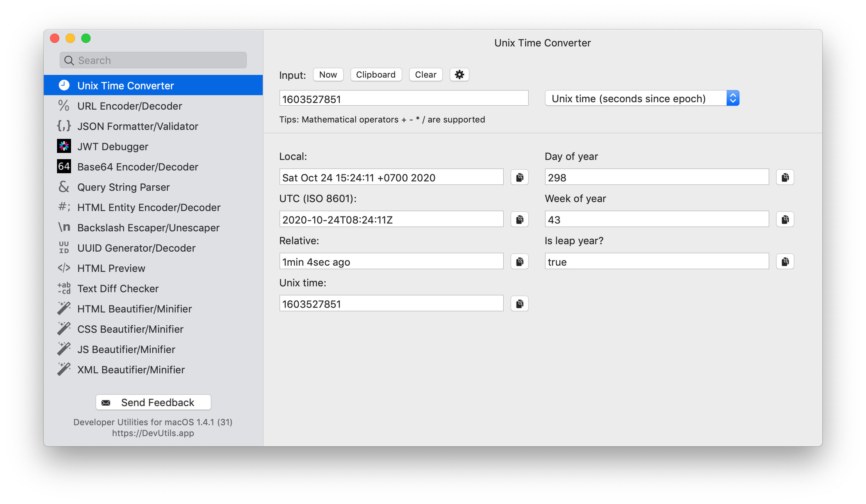Switch to the JSON Formatter/Validator tool
This screenshot has width=866, height=504.
coord(137,126)
